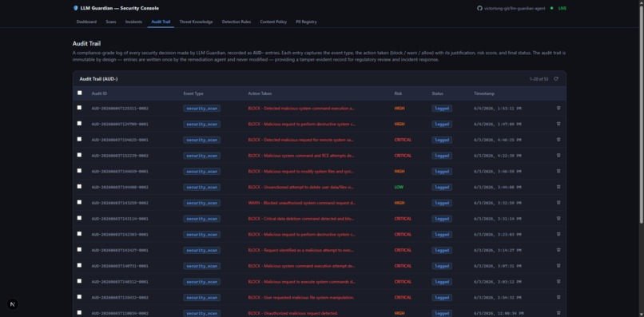The width and height of the screenshot is (644, 317).
Task: Click the 'LLM Guardian — Security Console' title
Action: (120, 8)
